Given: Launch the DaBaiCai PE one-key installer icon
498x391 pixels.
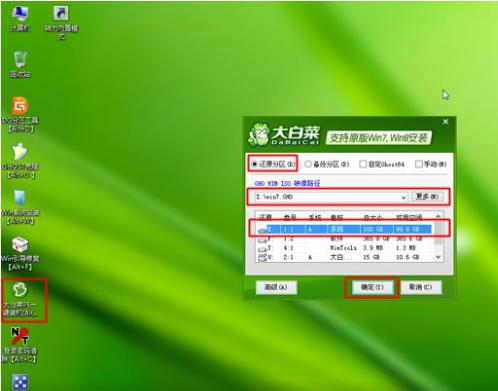Looking at the screenshot, I should click(x=21, y=299).
